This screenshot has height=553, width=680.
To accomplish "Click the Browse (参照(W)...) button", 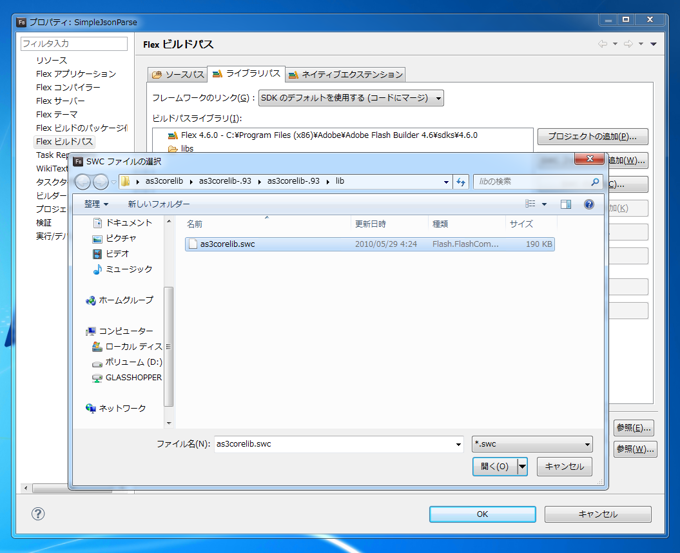I will click(635, 449).
